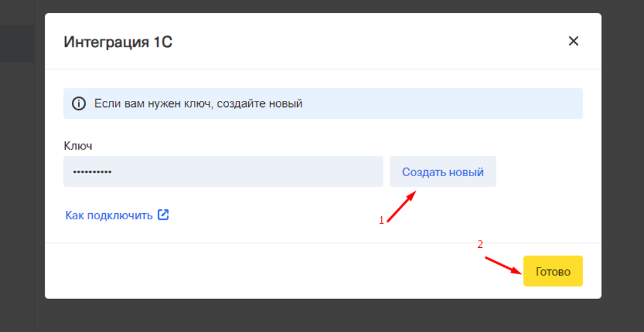Click the empty footer area left of Готово

[269, 272]
